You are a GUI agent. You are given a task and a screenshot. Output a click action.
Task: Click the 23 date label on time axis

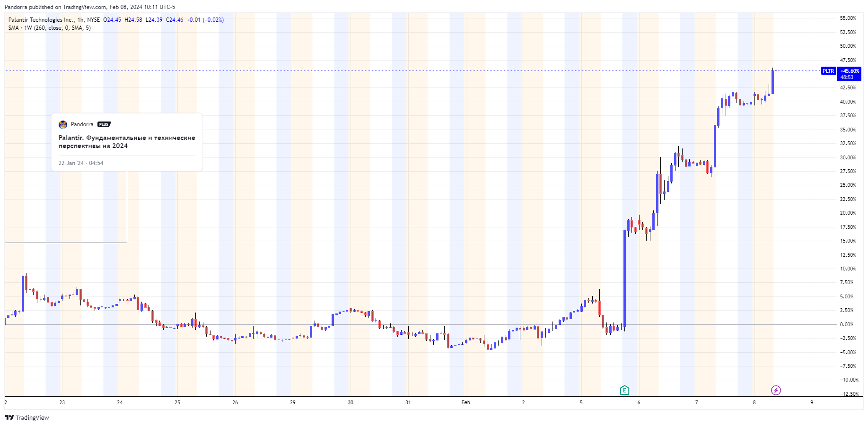point(62,402)
